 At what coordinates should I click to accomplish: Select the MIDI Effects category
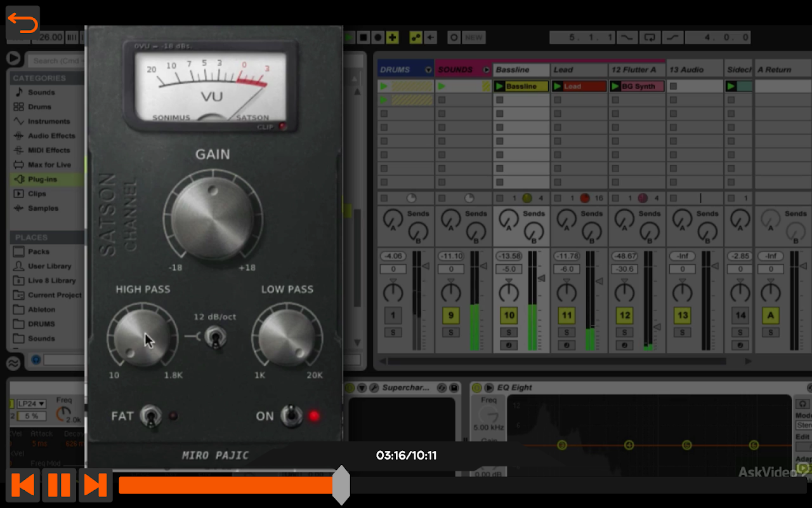[x=49, y=150]
